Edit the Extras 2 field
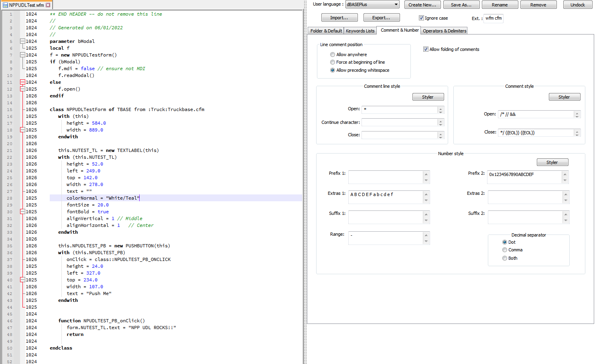Viewport: 601px width, 364px height. (525, 197)
